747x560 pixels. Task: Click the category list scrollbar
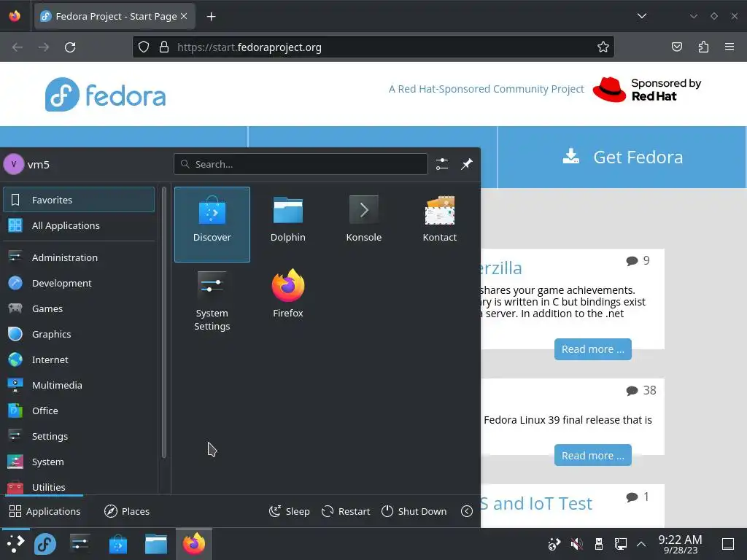pos(164,322)
